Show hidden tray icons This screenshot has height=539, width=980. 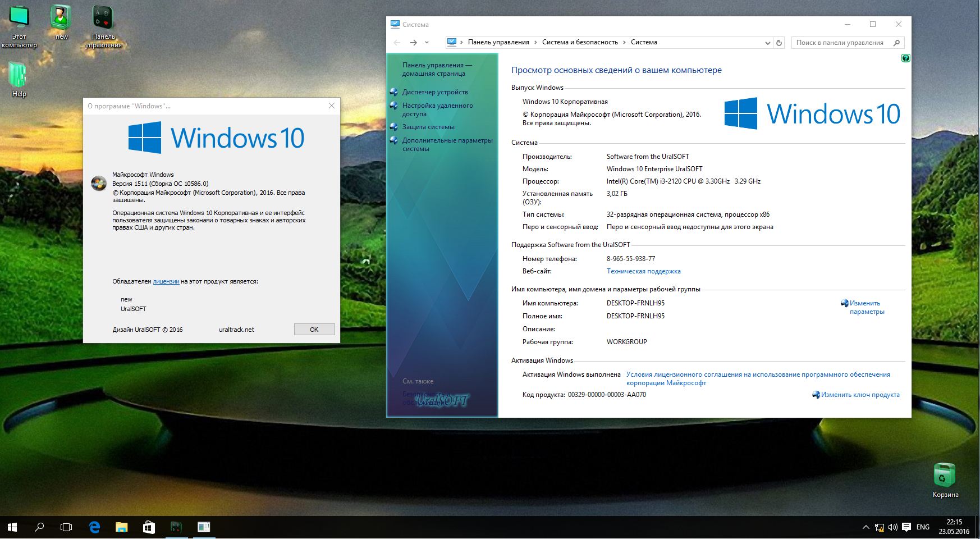pos(865,527)
